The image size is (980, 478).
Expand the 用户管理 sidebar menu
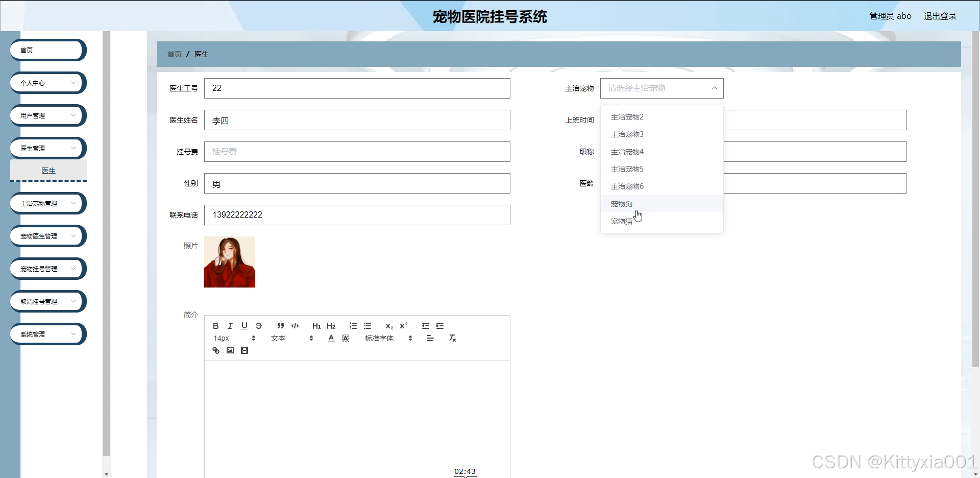pos(48,115)
